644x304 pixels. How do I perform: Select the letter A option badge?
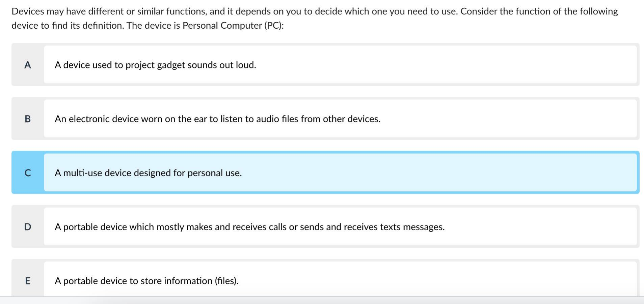point(28,65)
